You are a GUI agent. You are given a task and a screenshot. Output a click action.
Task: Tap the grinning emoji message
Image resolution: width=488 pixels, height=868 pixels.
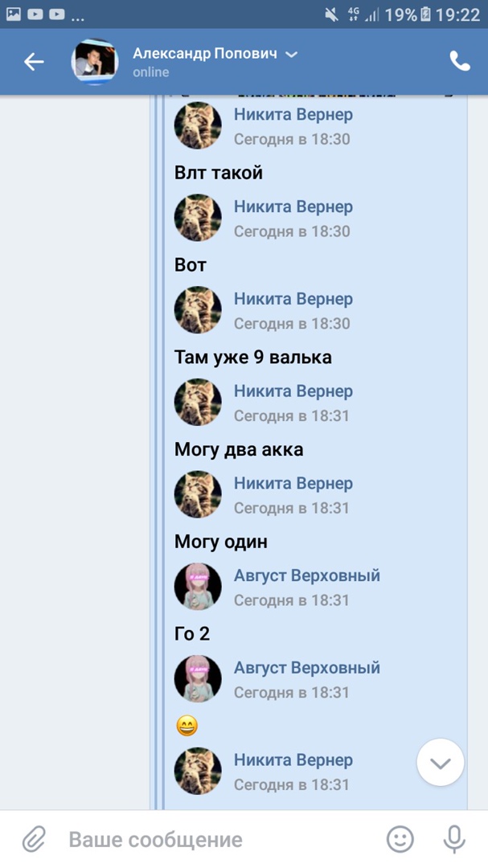click(187, 727)
